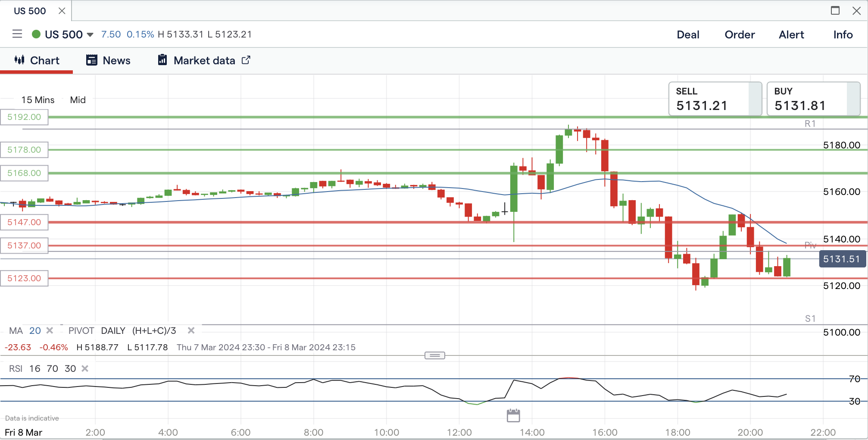Click the News tab newspaper icon
Viewport: 868px width, 440px height.
(91, 60)
